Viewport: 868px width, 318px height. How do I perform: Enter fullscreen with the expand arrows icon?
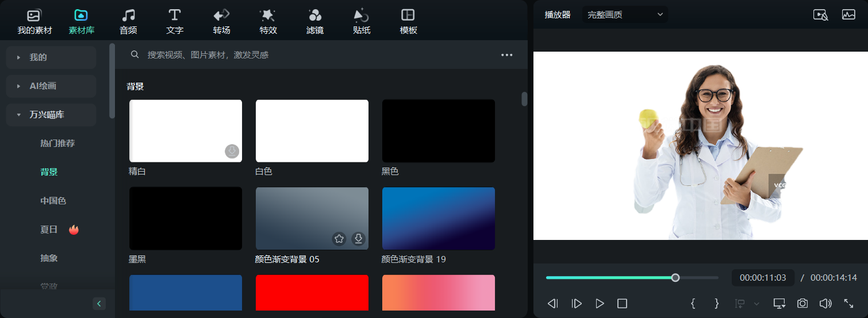pos(848,304)
